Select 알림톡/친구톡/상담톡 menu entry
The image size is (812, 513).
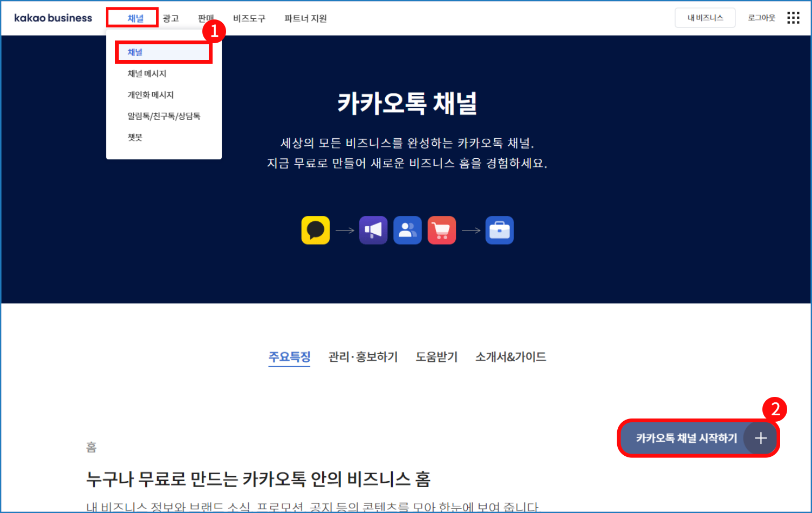click(x=163, y=116)
